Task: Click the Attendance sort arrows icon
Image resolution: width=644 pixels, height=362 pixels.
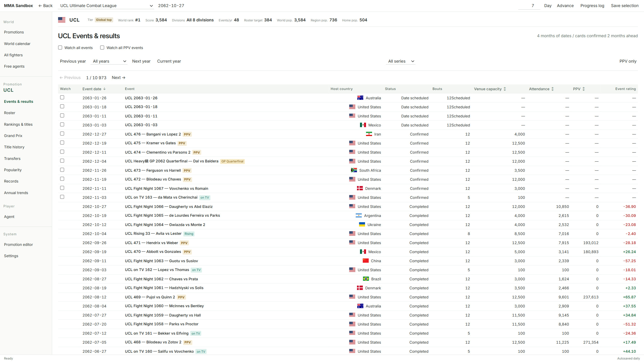Action: tap(552, 89)
